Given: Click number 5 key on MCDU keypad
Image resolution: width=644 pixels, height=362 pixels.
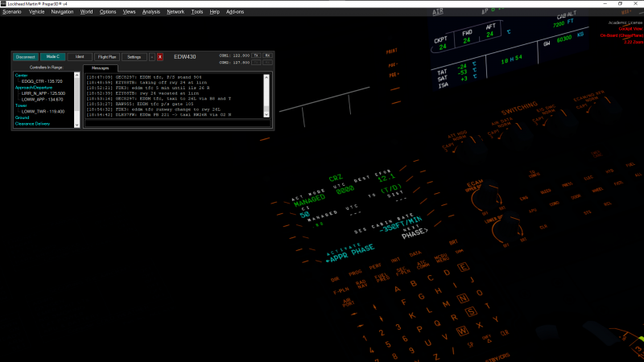Looking at the screenshot, I should [388, 344].
